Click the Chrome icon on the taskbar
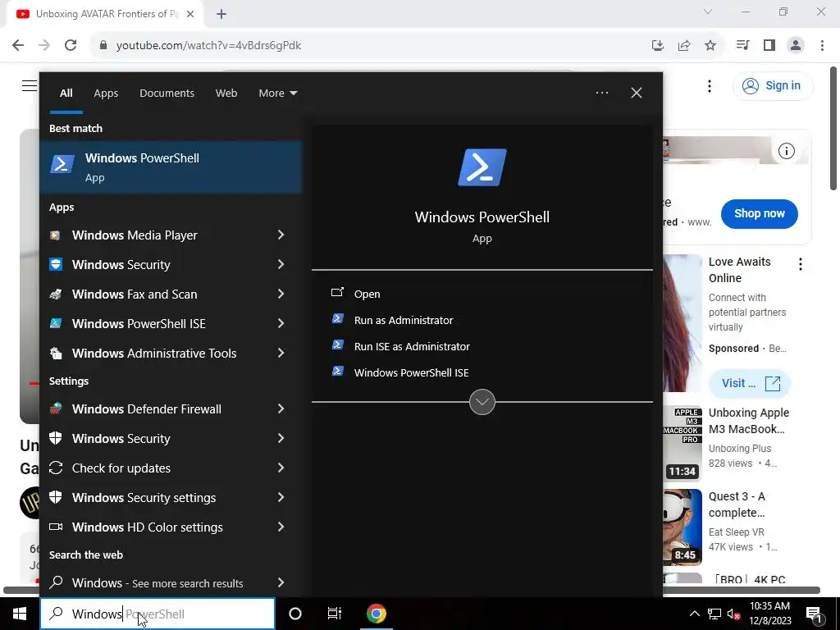The width and height of the screenshot is (840, 630). click(x=376, y=614)
